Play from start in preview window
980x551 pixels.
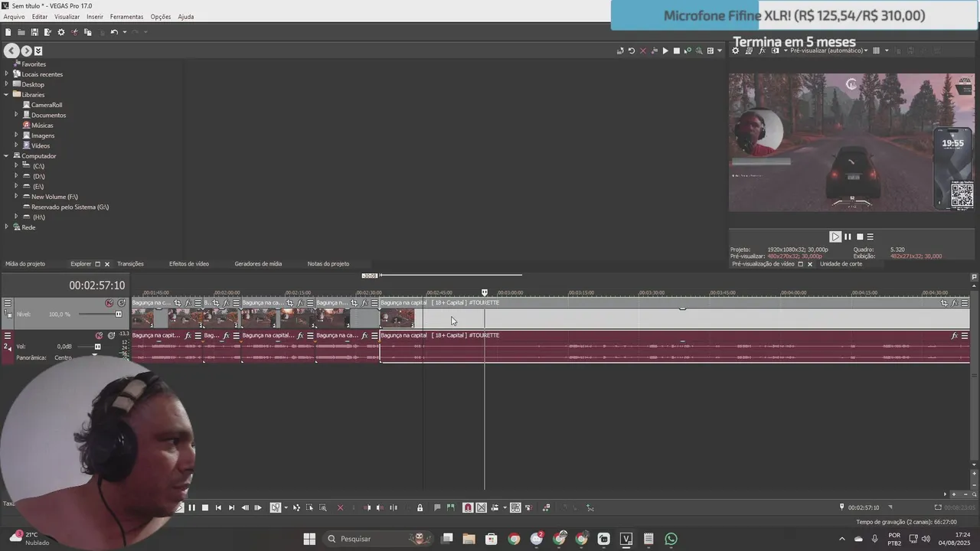[x=835, y=236]
